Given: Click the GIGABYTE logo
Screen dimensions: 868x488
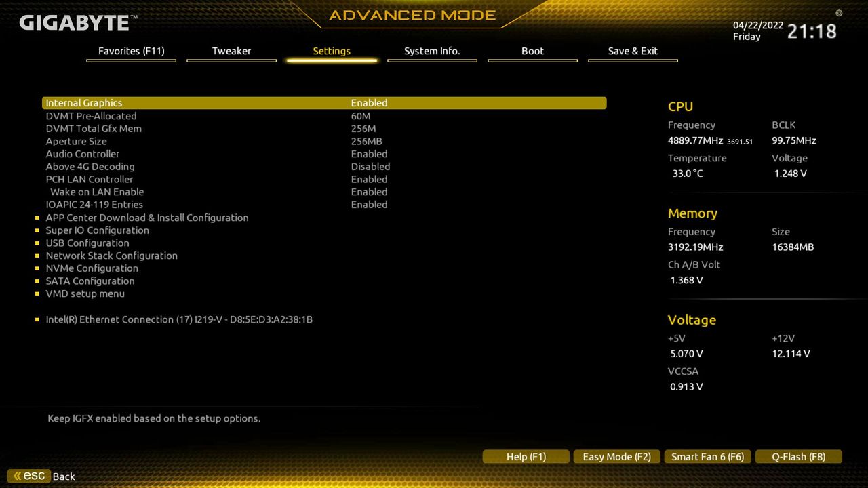Looking at the screenshot, I should [78, 22].
